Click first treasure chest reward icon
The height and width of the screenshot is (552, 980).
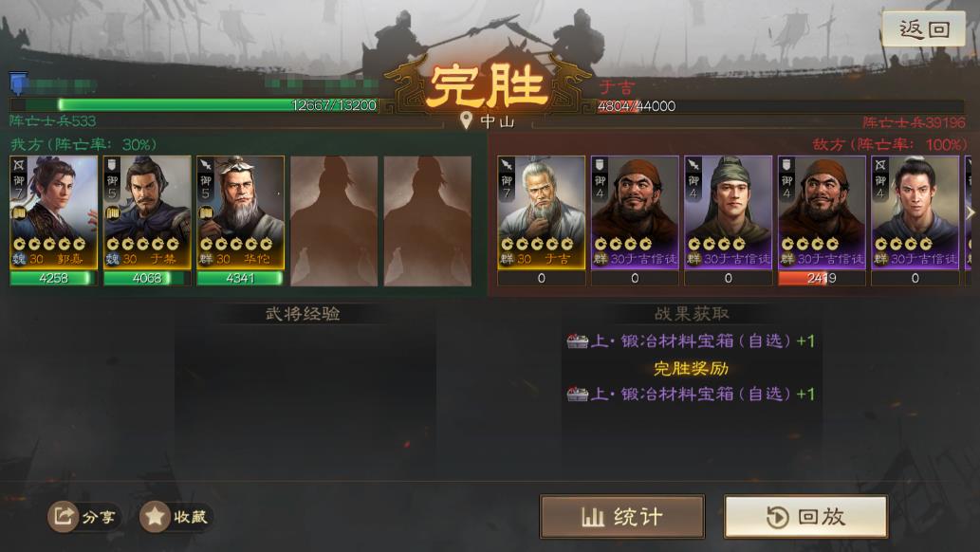coord(578,340)
